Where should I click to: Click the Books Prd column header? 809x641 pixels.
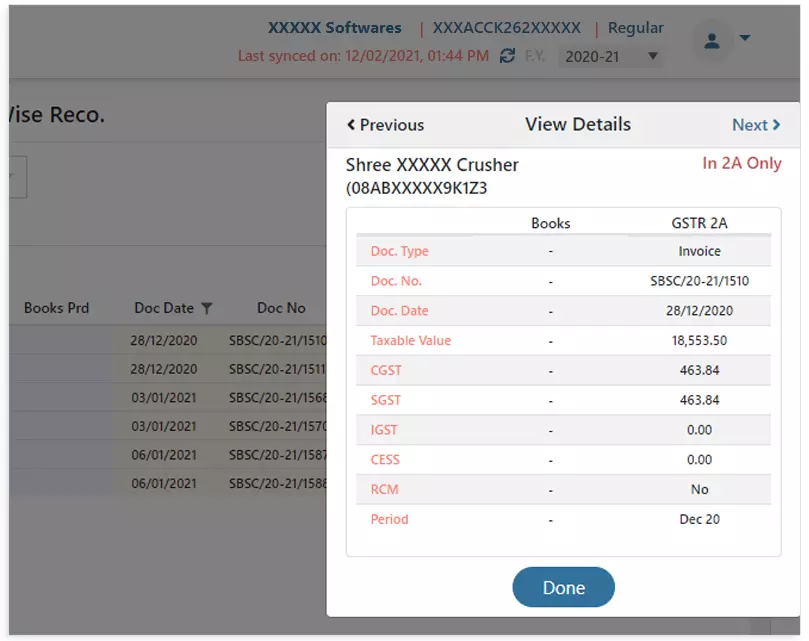click(57, 309)
